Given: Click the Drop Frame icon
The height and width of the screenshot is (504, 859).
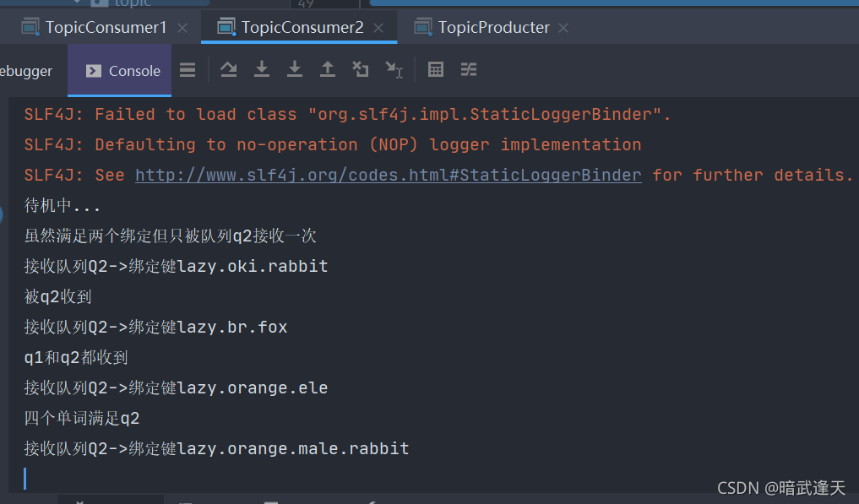Looking at the screenshot, I should click(361, 69).
